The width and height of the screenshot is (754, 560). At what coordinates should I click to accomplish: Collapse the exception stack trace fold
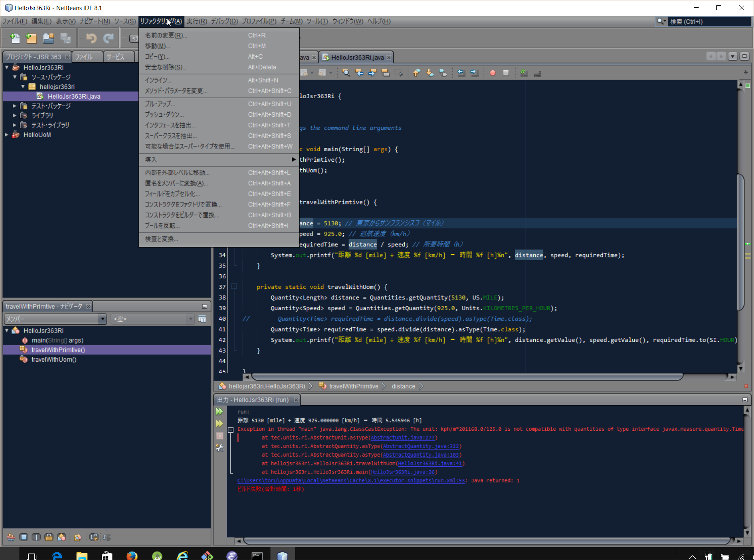pyautogui.click(x=230, y=430)
